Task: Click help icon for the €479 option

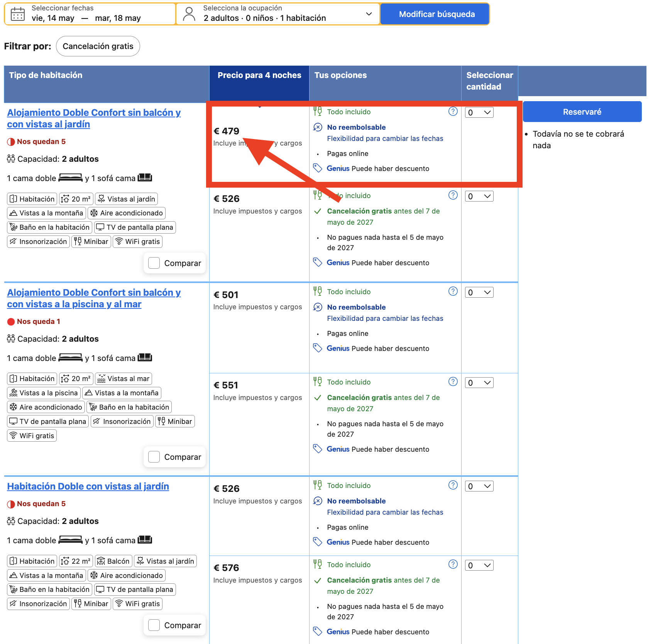Action: click(x=453, y=112)
